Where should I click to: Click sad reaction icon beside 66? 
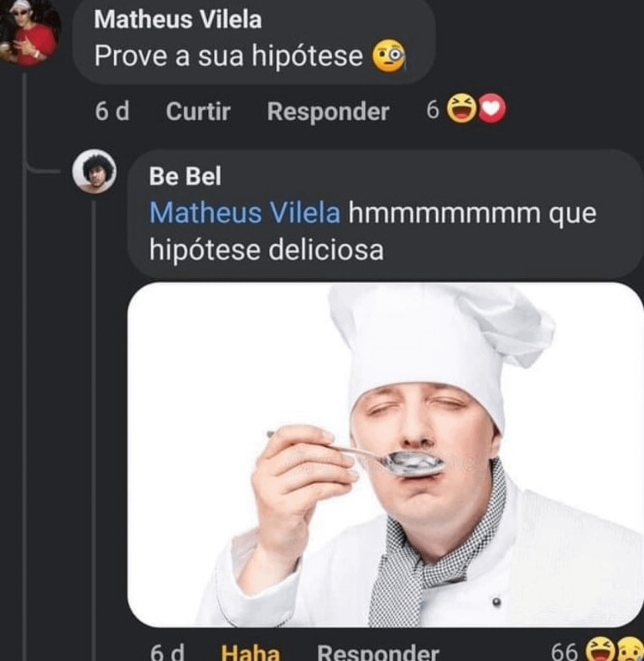pos(628,650)
